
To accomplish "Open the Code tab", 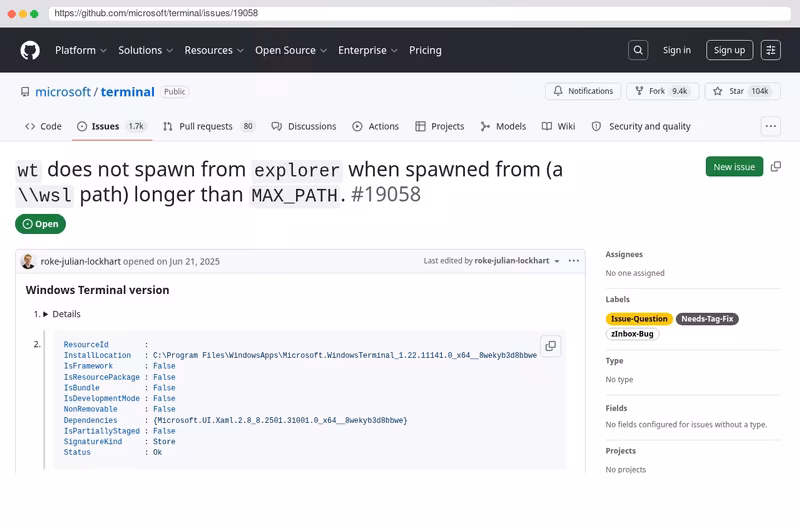I will pos(43,127).
